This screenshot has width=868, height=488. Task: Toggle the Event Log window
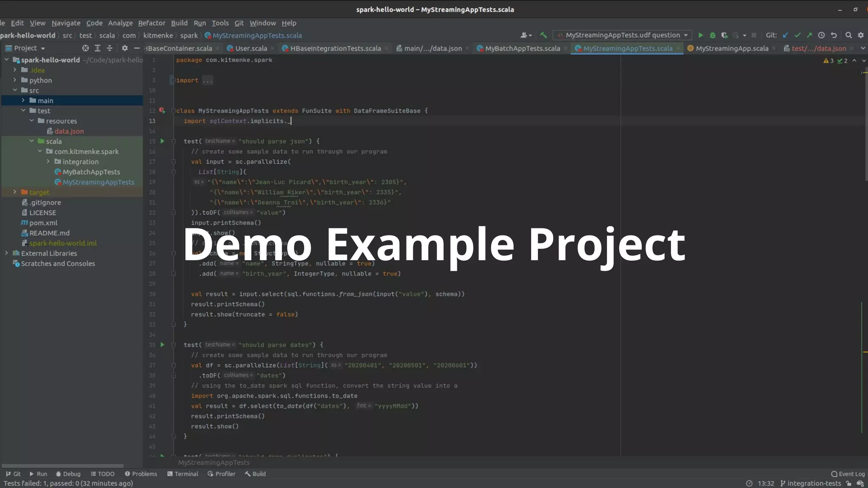(848, 474)
